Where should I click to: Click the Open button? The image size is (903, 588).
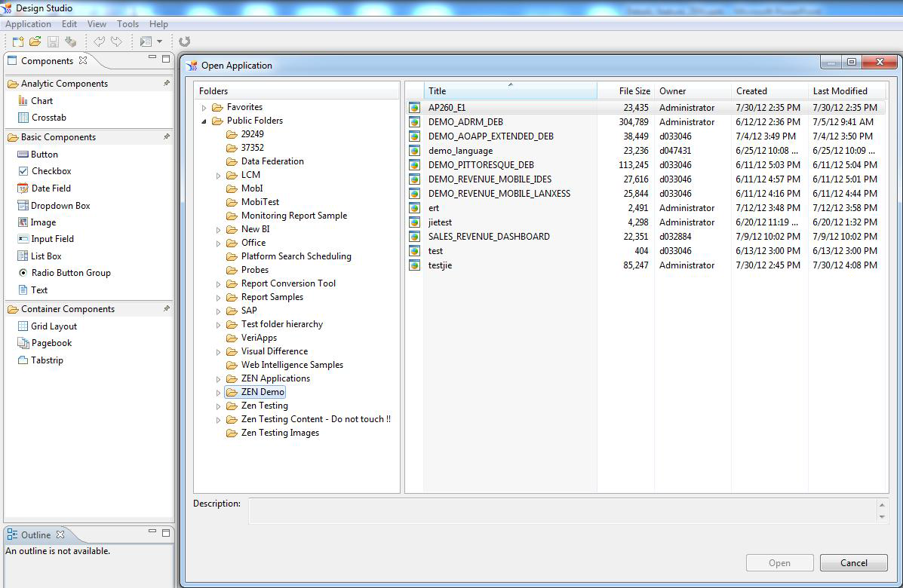click(x=780, y=562)
